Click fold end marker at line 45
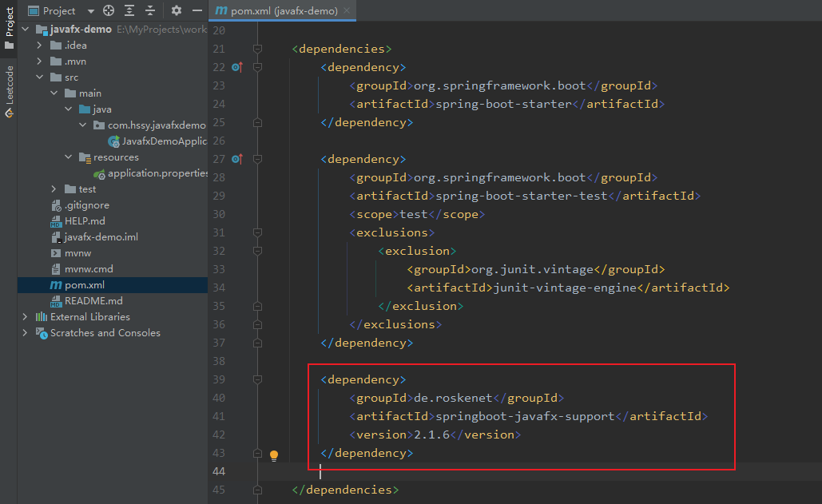Screen dimensions: 822x504 [257, 490]
